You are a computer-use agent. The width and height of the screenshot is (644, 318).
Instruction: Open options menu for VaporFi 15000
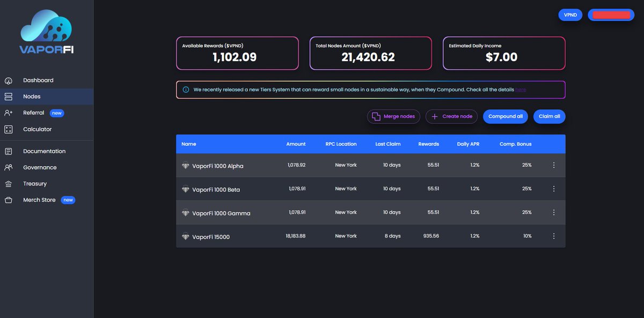(x=554, y=236)
